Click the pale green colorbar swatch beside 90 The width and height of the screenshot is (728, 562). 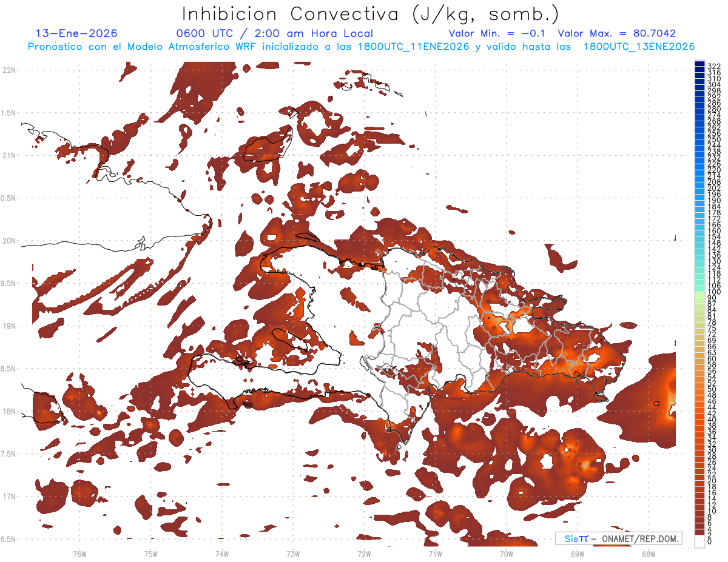699,295
